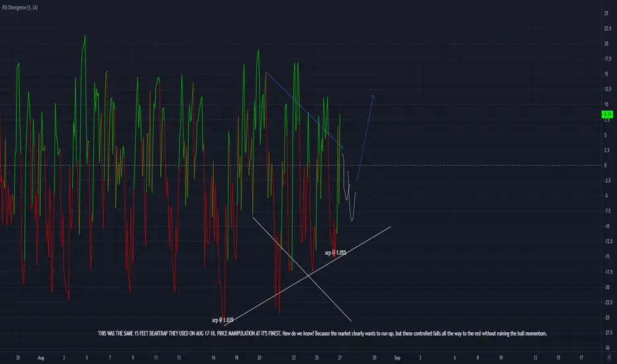Select the 'xrp @ 1.039' text annotation
This screenshot has height=364, width=617.
click(222, 320)
